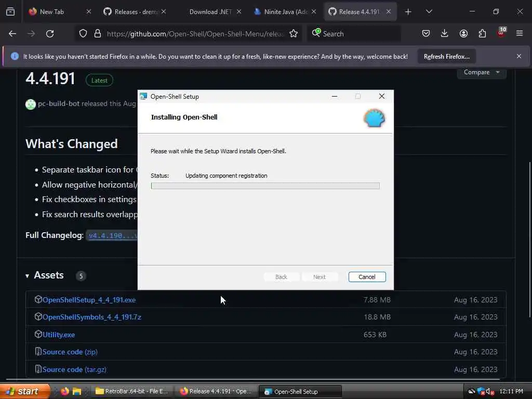Open the Firefox hamburger menu
This screenshot has width=532, height=399.
tap(520, 34)
